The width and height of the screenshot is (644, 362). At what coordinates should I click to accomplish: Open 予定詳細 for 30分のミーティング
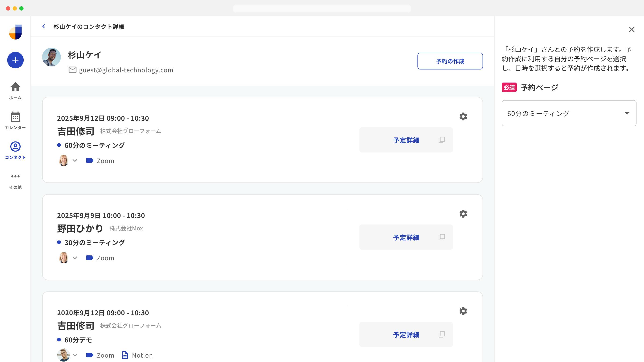[406, 237]
